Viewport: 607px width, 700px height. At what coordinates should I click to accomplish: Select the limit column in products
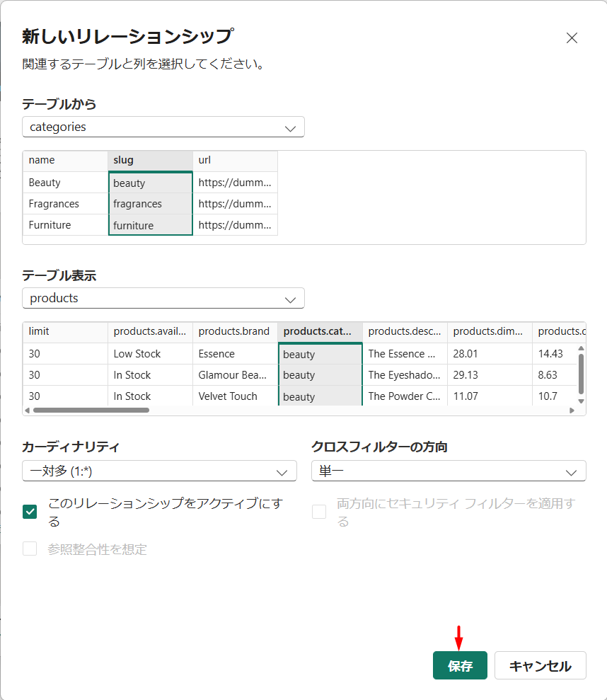click(x=65, y=331)
